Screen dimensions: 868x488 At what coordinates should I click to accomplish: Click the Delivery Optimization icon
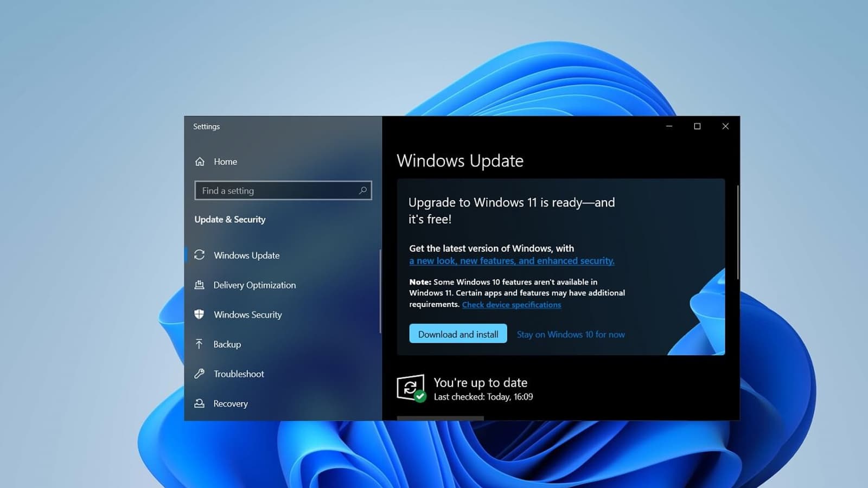200,285
